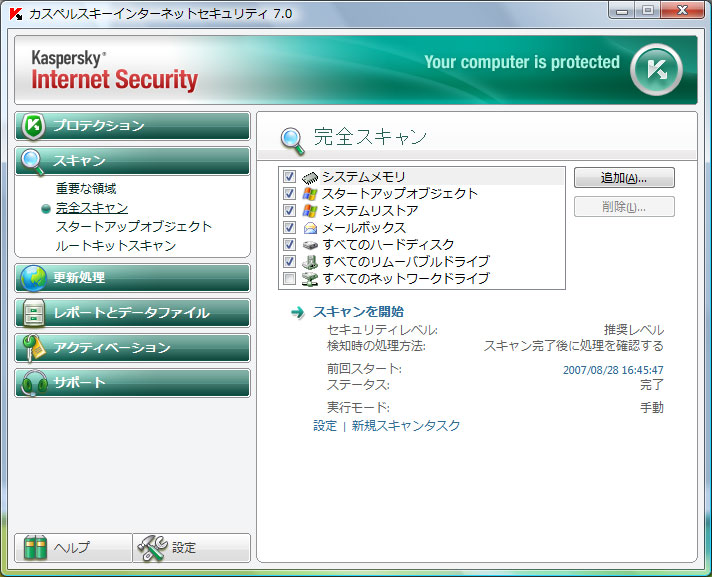The height and width of the screenshot is (577, 712).
Task: Select ルートキットスキャン task
Action: 115,246
